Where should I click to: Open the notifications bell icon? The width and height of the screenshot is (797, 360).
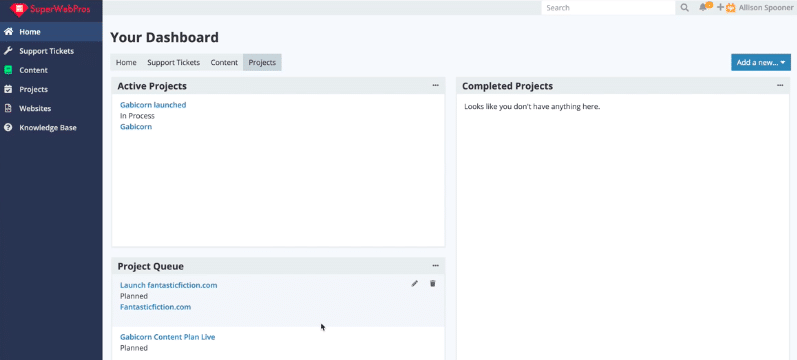point(703,8)
